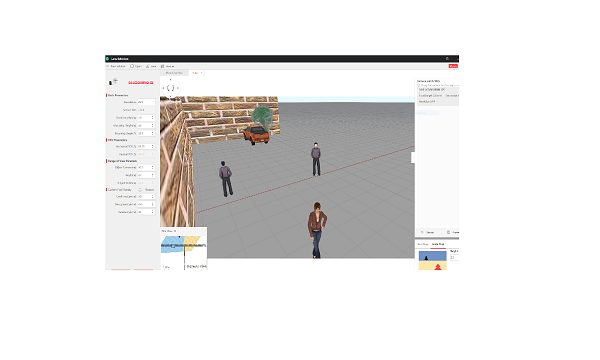The width and height of the screenshot is (600, 360).
Task: Expand the side view selector above the diagram
Action: tap(175, 231)
